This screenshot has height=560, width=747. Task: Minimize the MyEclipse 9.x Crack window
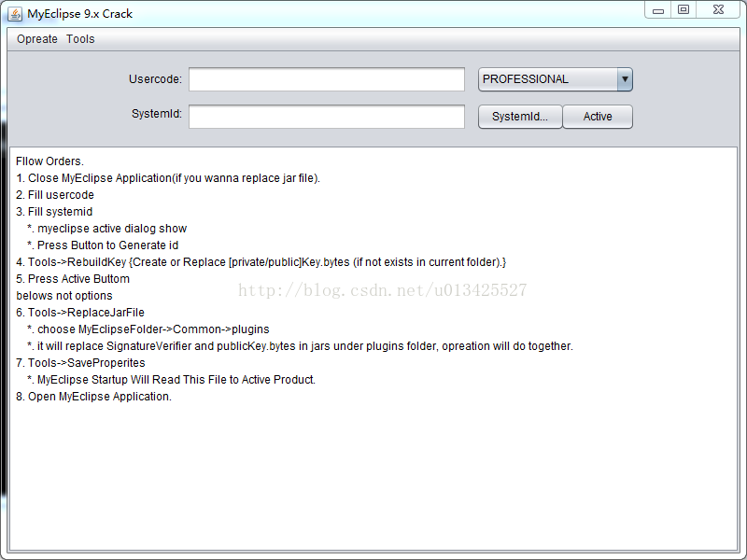658,10
